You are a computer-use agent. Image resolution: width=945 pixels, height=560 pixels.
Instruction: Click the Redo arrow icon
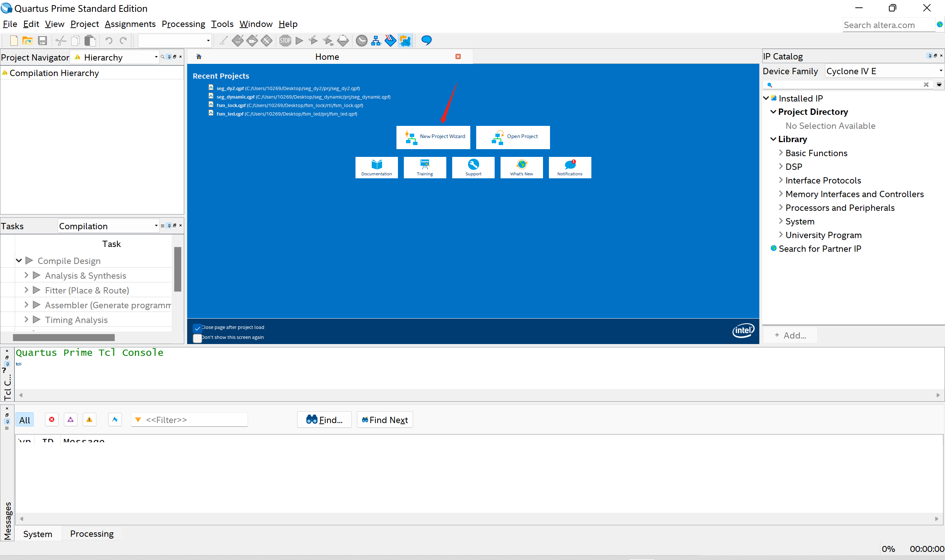point(123,40)
